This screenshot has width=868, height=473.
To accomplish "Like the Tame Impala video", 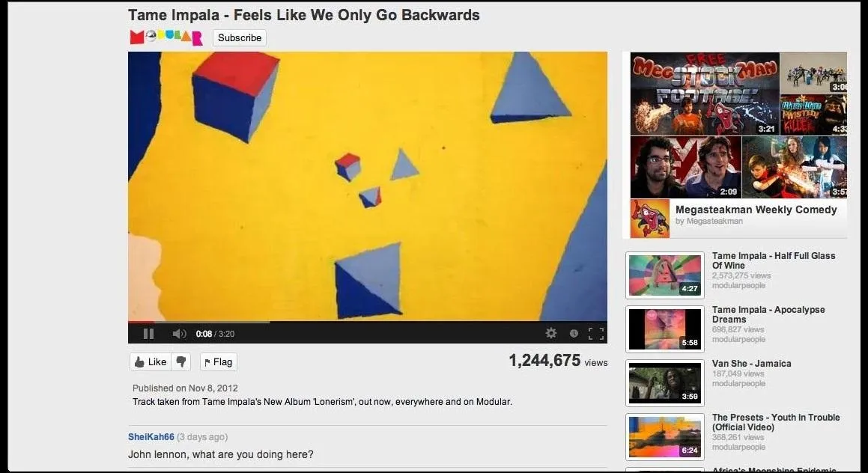I will point(151,361).
